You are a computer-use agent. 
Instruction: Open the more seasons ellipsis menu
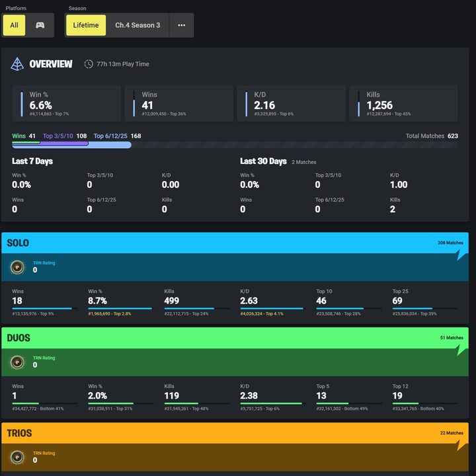182,25
